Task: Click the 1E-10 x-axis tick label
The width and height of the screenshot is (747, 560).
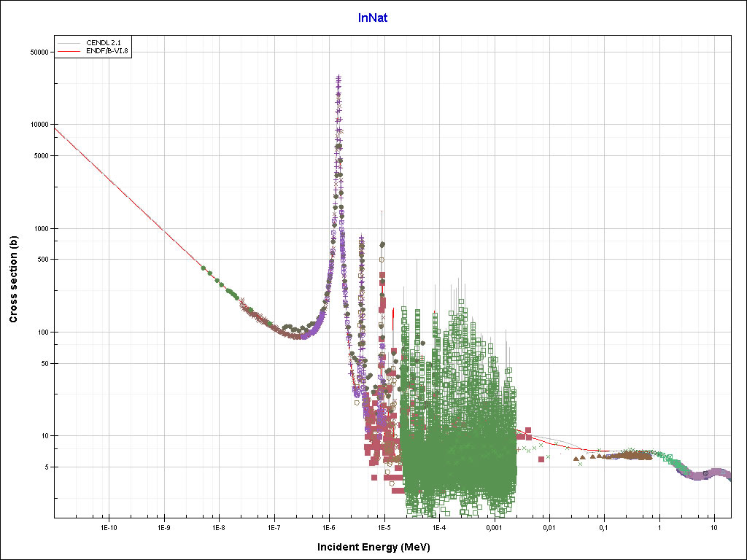Action: [109, 526]
